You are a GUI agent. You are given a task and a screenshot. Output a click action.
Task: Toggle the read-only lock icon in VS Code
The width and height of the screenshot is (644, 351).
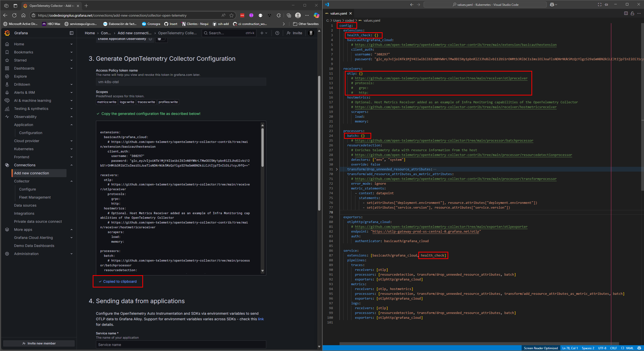coord(632,13)
